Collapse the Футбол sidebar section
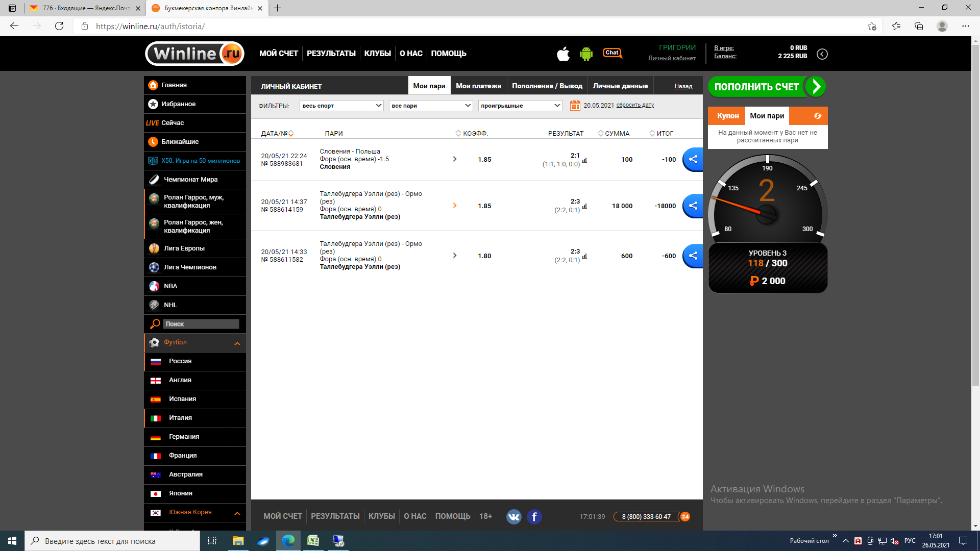 coord(237,343)
